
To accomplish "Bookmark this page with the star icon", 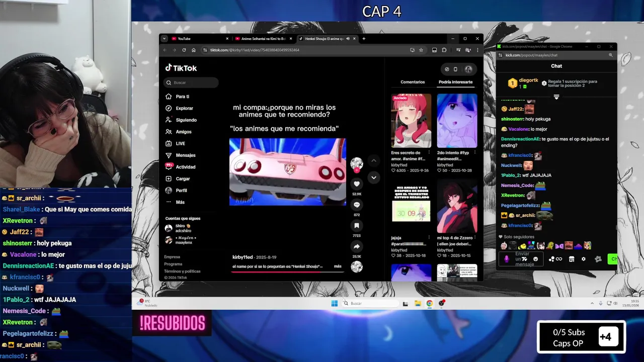I will (421, 50).
